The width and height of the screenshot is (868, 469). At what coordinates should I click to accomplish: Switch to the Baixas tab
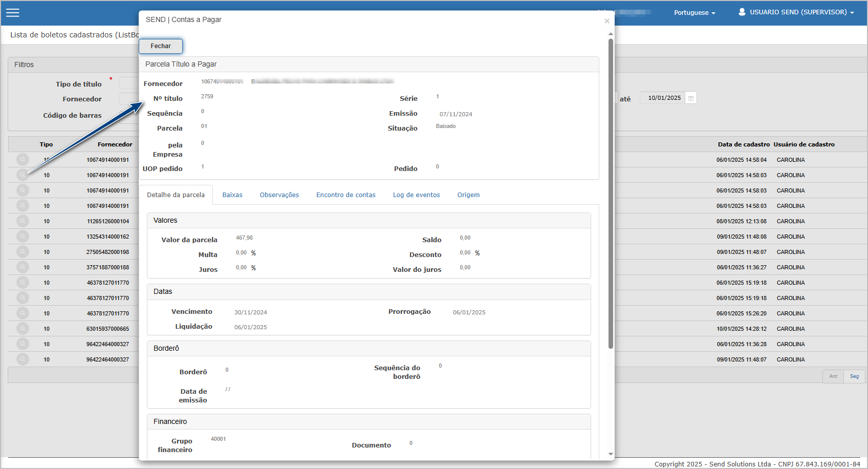232,195
